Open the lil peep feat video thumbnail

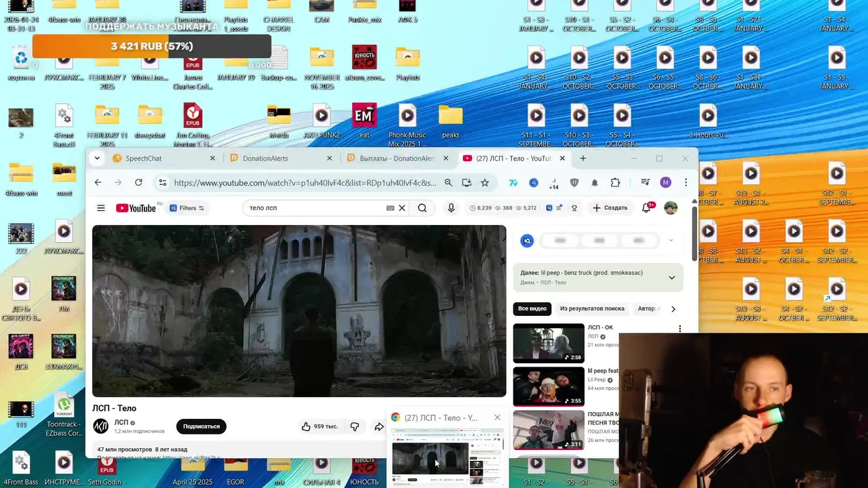(x=549, y=386)
